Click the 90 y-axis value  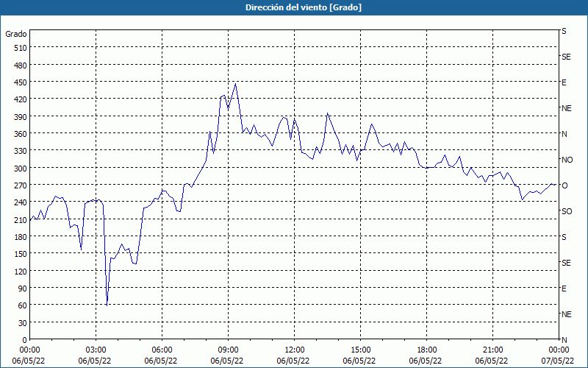23,289
